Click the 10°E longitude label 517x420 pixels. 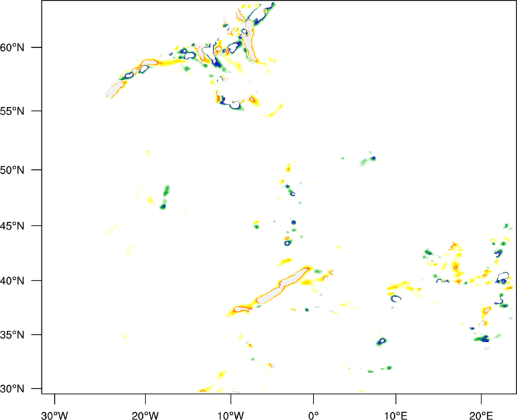(396, 415)
